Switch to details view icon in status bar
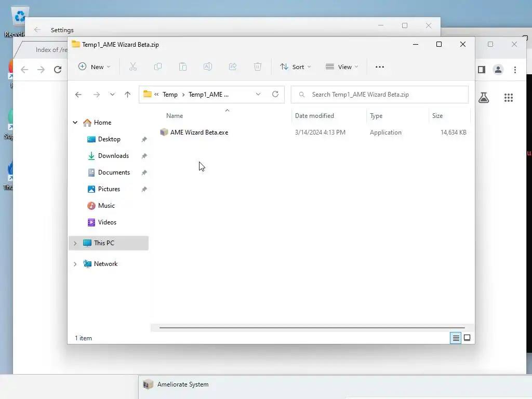Viewport: 532px width, 399px height. [456, 338]
